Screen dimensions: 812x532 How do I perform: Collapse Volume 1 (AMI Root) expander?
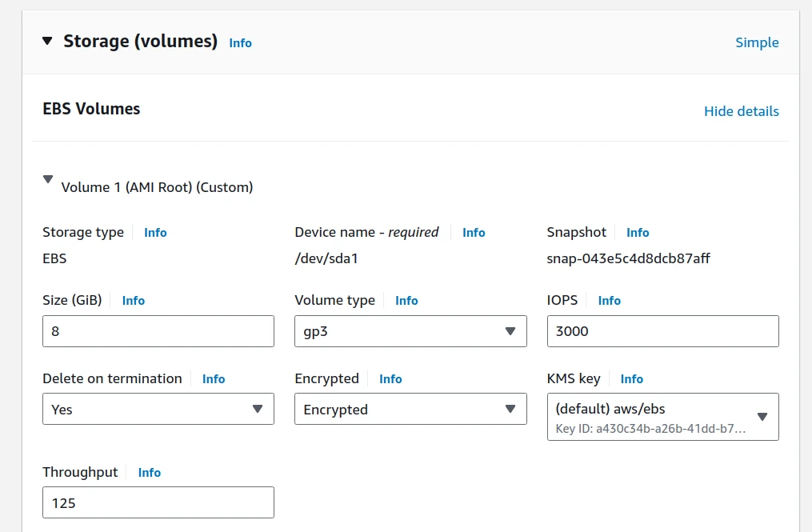click(48, 179)
